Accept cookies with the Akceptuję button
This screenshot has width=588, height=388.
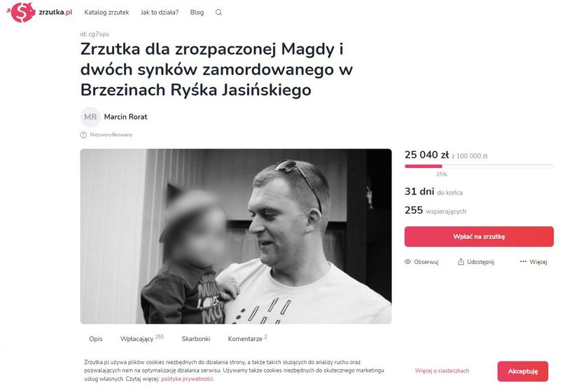(523, 371)
